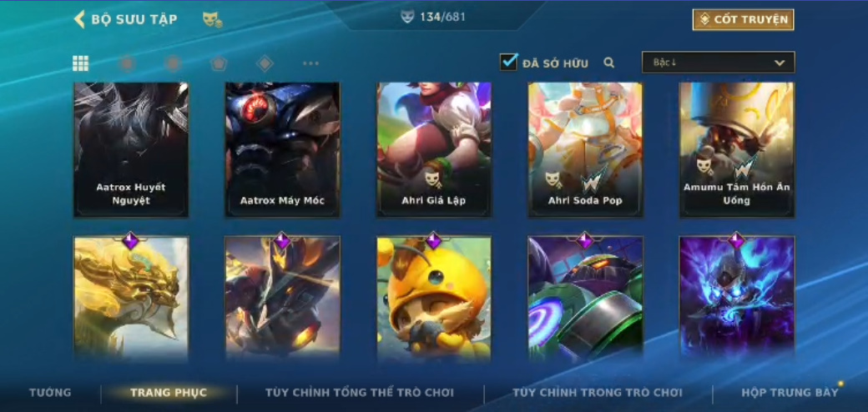Screen dimensions: 868x412
Task: Select the grid view filter icon
Action: pyautogui.click(x=81, y=63)
